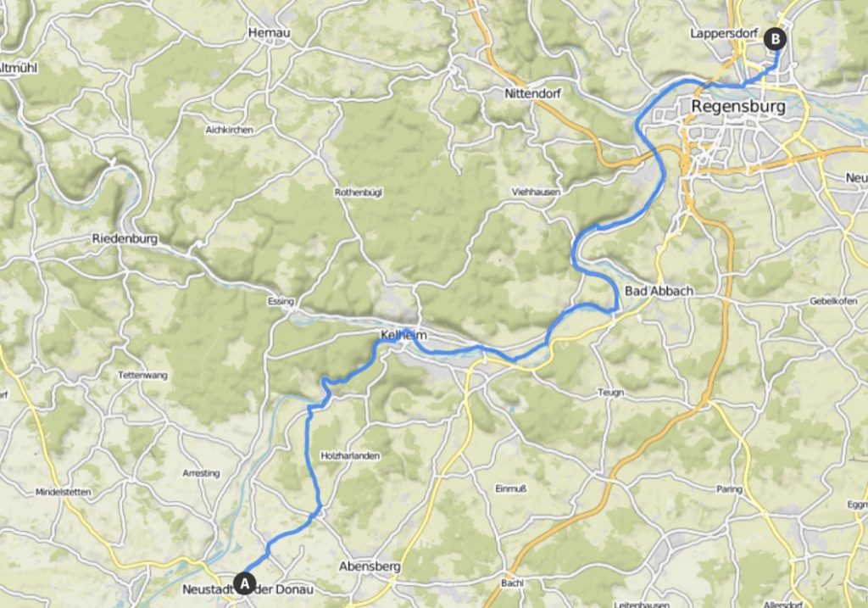The height and width of the screenshot is (608, 868).
Task: Select the Essing village label
Action: coord(281,301)
